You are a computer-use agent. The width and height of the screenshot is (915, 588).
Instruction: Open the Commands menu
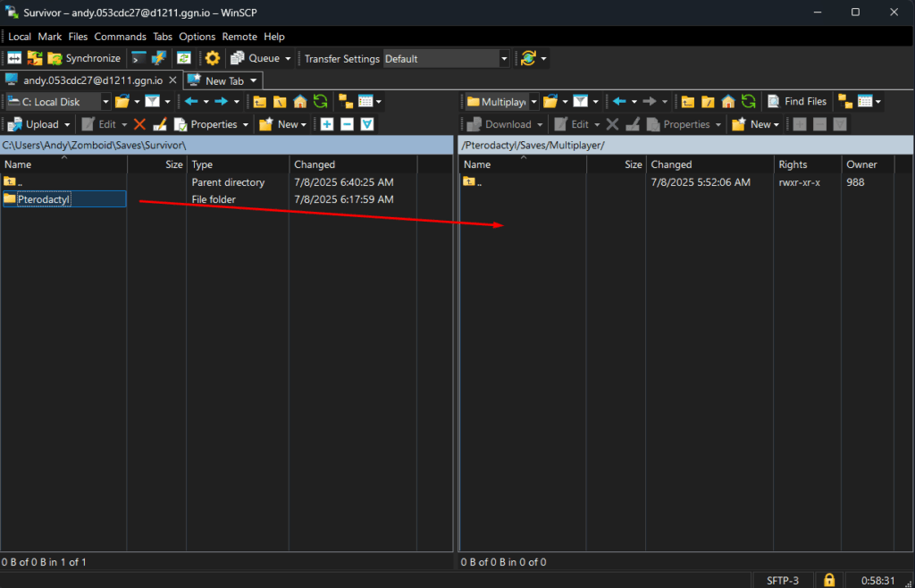(120, 37)
